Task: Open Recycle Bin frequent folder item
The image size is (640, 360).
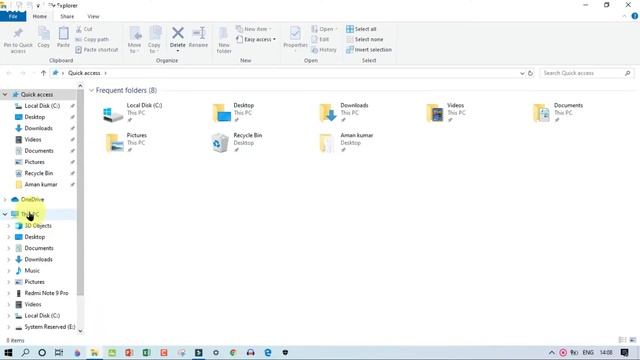Action: [x=237, y=143]
